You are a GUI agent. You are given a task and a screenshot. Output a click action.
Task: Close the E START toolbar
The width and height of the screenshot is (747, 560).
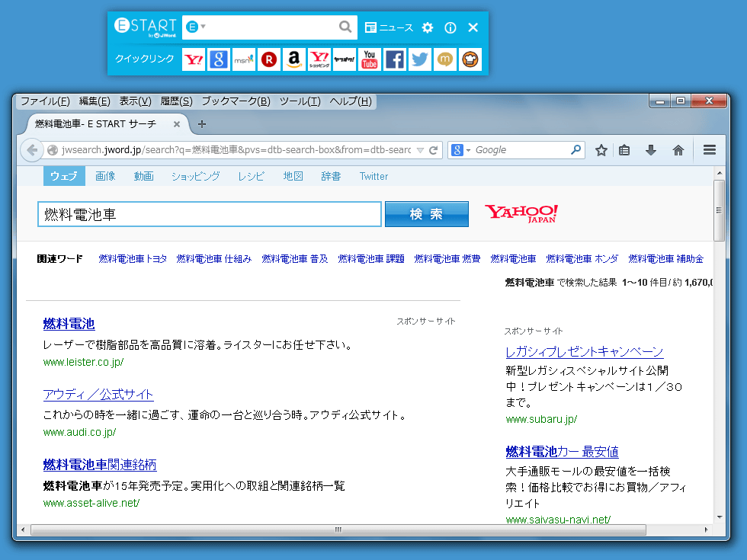coord(473,27)
